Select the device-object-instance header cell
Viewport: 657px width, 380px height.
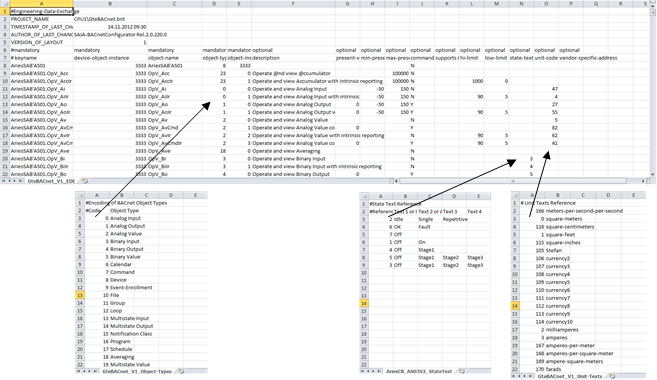[x=110, y=58]
